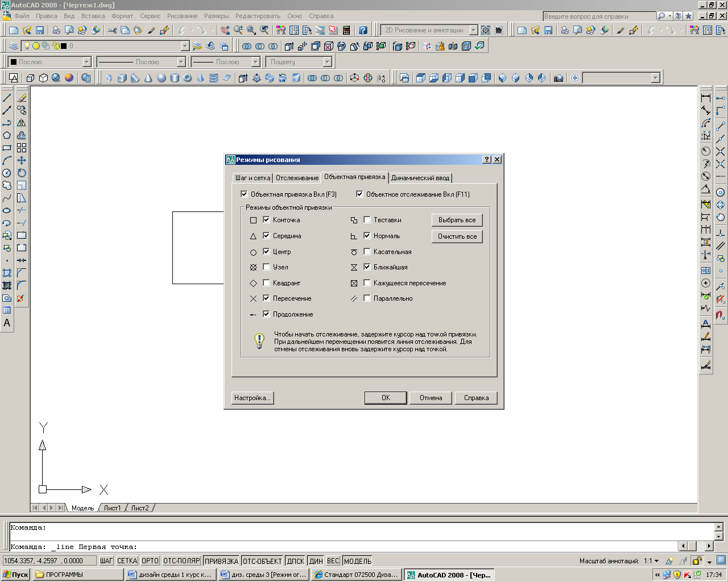Screen dimensions: 728x582
Task: Switch to the Отслеживание tab
Action: tap(297, 178)
